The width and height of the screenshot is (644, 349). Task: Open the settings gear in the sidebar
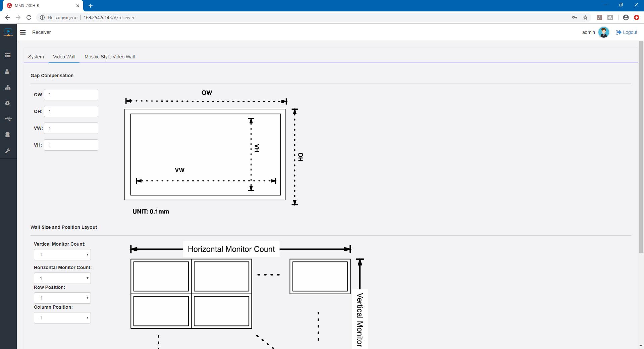[x=7, y=103]
